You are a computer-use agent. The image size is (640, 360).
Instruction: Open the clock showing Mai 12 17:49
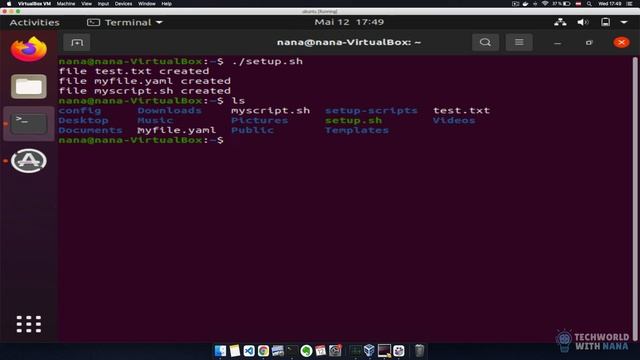(349, 22)
